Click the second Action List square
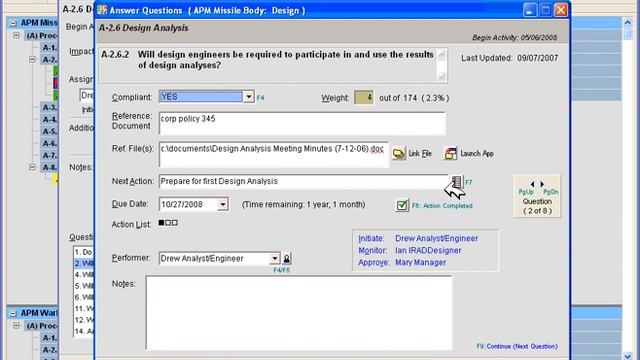The height and width of the screenshot is (360, 640). (x=168, y=223)
